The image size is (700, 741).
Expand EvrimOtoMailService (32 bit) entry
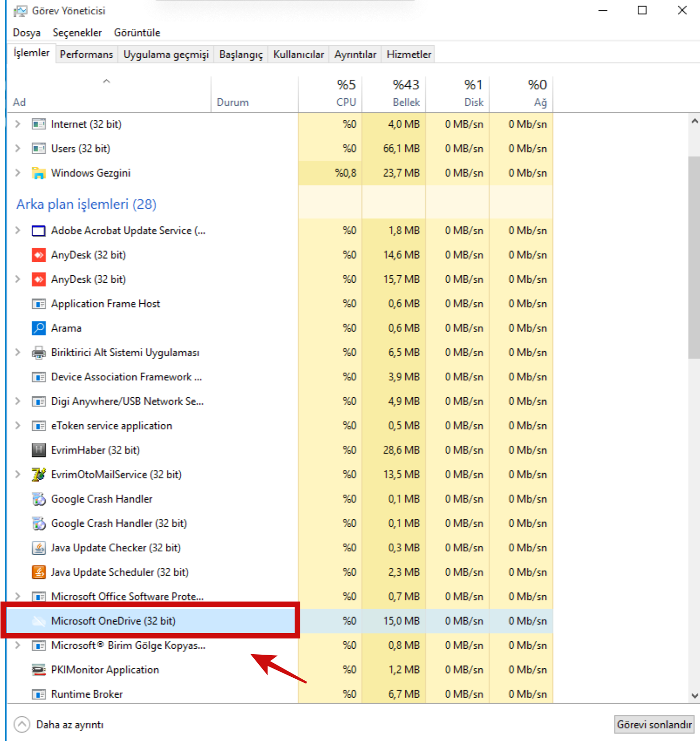[x=18, y=475]
